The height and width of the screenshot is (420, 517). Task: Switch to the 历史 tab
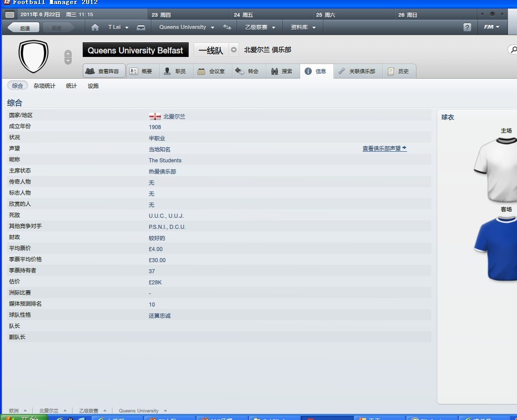pos(399,71)
